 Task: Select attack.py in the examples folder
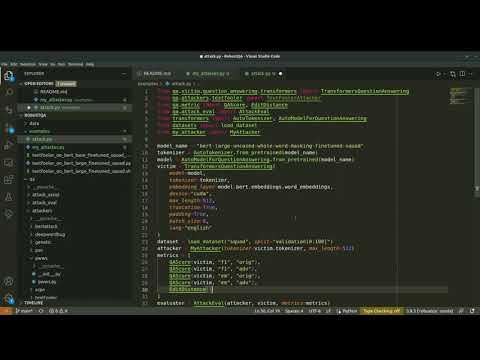pyautogui.click(x=42, y=139)
